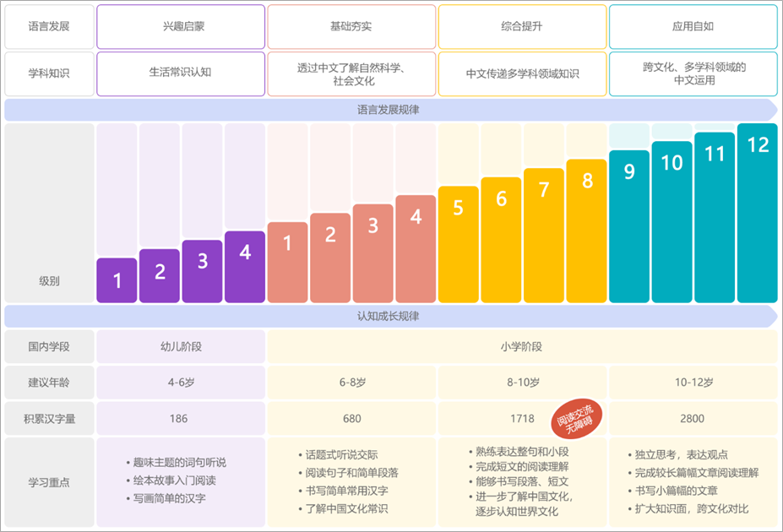Click the 阅读句子和简单段落 bullet
Screen dimensions: 783x532
[348, 473]
